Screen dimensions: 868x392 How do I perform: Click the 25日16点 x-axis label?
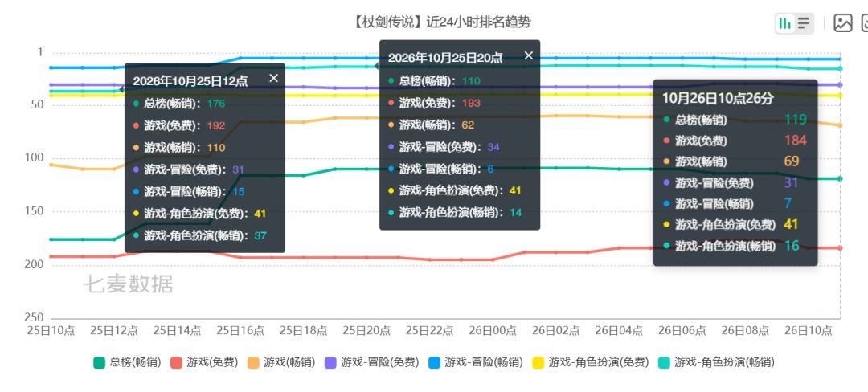pos(240,330)
